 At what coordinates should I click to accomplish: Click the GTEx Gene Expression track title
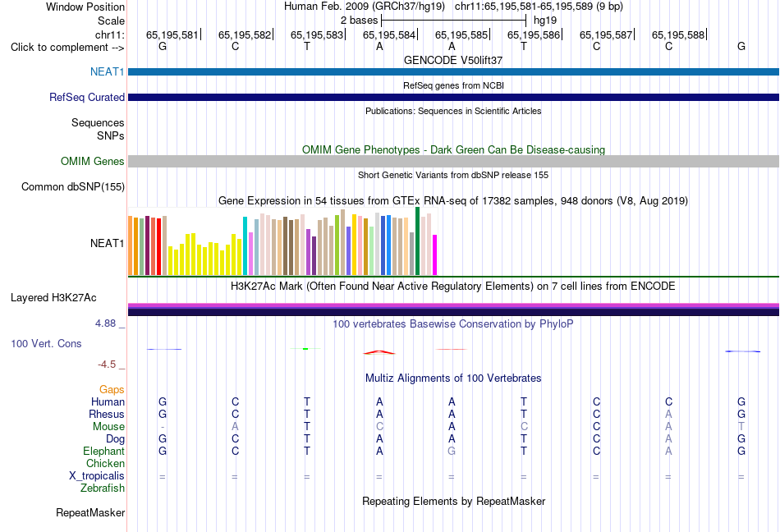453,200
